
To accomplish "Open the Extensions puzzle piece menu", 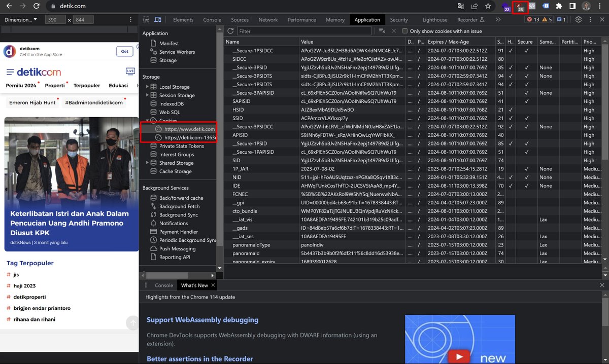I will click(559, 7).
